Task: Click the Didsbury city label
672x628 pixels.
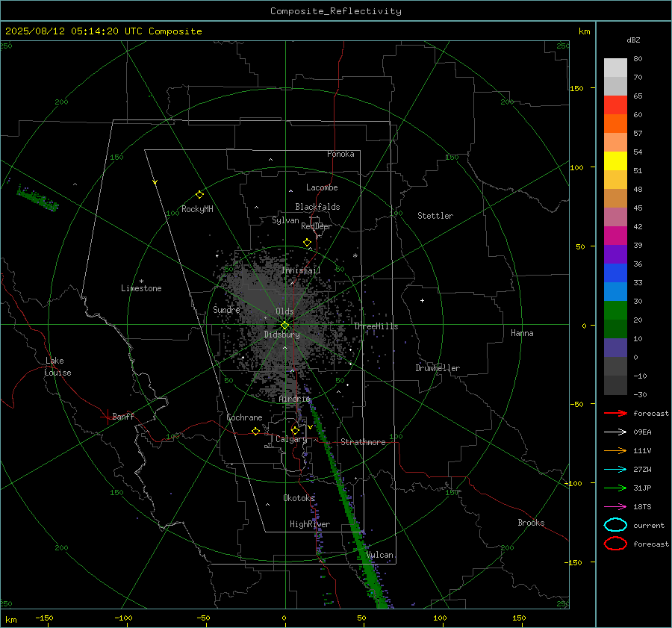Action: click(x=281, y=335)
